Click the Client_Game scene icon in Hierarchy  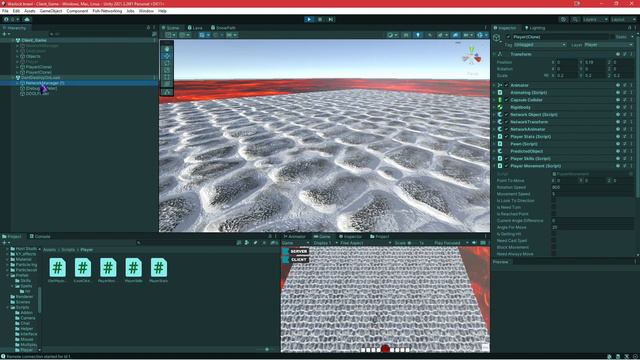coord(18,40)
